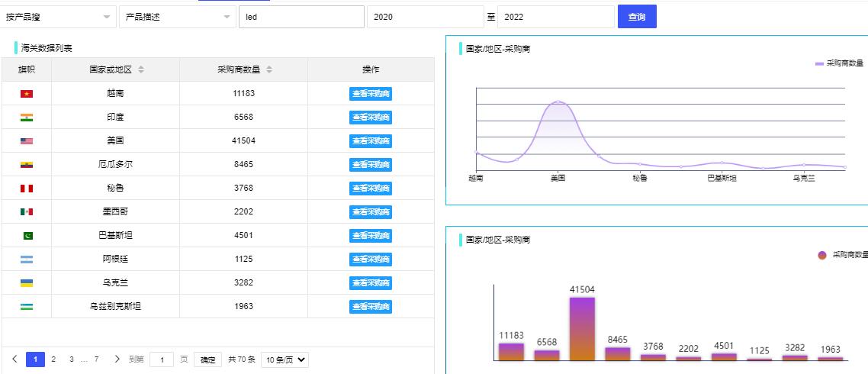Click the Pakistan flag icon
The image size is (868, 374).
click(x=27, y=235)
